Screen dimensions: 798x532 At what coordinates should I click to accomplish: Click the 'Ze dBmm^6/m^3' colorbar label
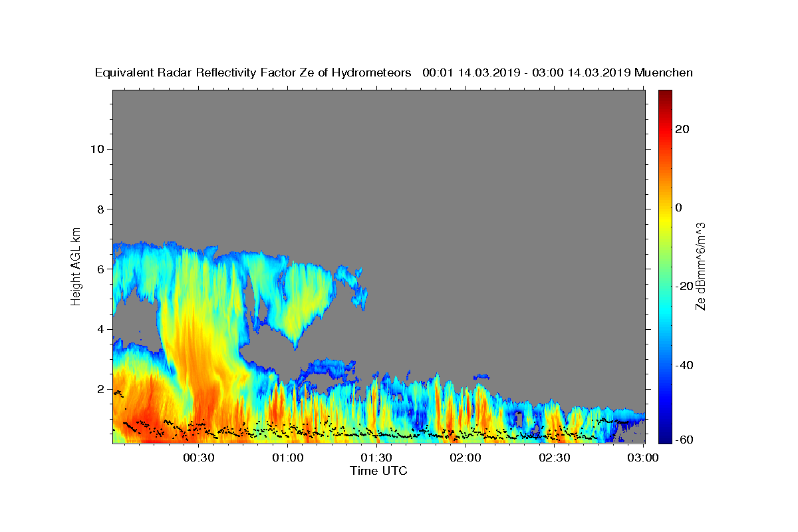701,266
